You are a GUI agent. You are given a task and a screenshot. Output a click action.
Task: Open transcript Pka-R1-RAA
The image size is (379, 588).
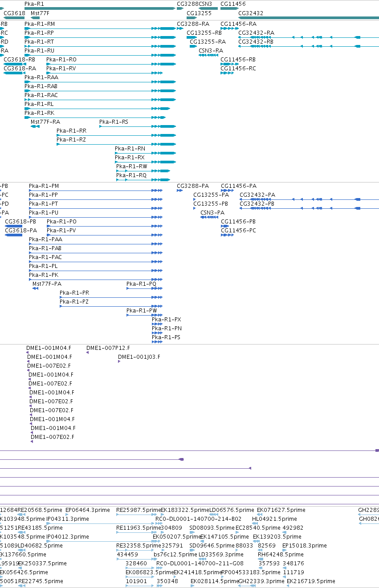tap(41, 77)
